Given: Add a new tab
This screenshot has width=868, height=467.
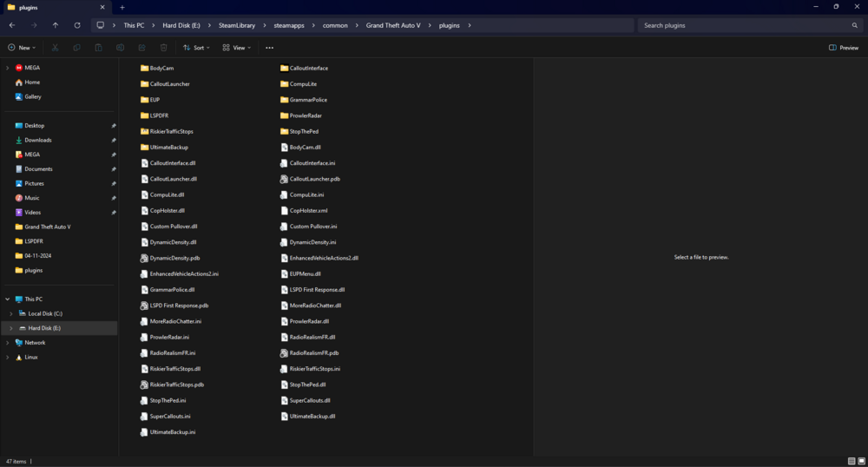Looking at the screenshot, I should tap(122, 8).
